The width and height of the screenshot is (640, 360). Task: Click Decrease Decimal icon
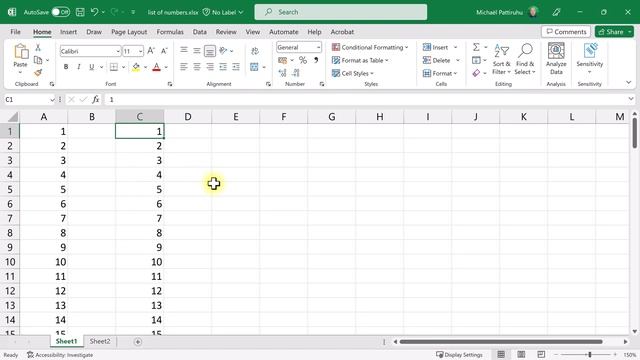(296, 73)
